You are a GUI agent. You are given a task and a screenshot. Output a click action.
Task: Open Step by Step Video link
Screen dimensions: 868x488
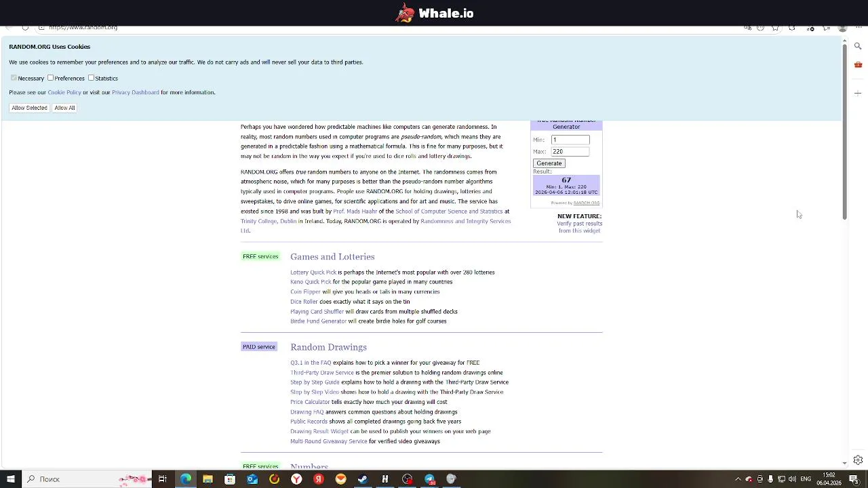tap(315, 392)
